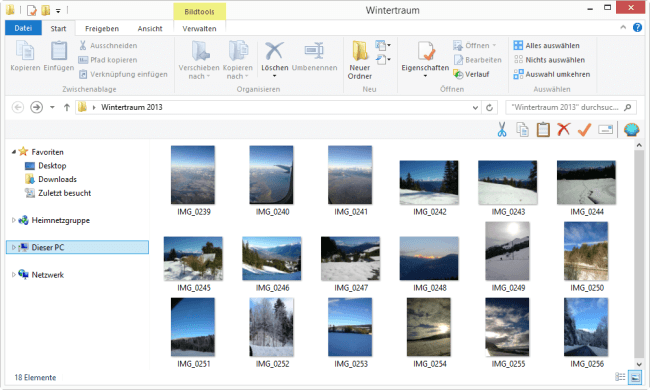Image resolution: width=650 pixels, height=390 pixels.
Task: Collapse the ribbon with the chevron
Action: 623,27
